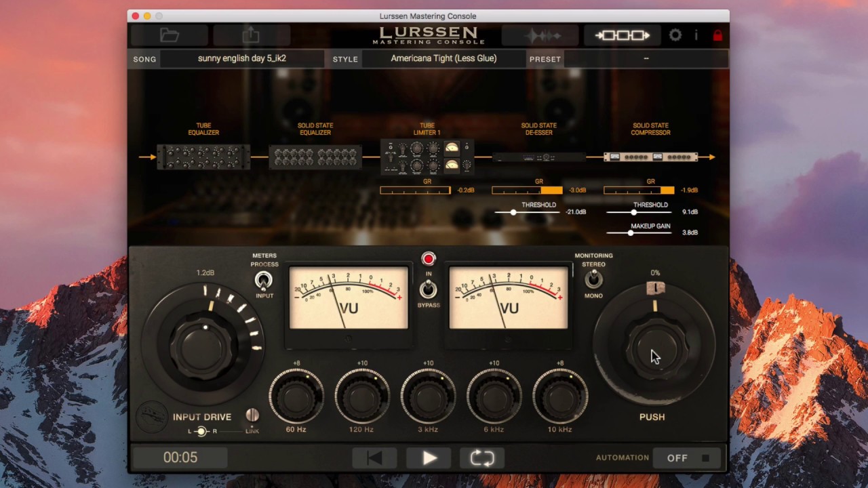Click the red indicator light above In
This screenshot has height=488, width=868.
click(428, 259)
